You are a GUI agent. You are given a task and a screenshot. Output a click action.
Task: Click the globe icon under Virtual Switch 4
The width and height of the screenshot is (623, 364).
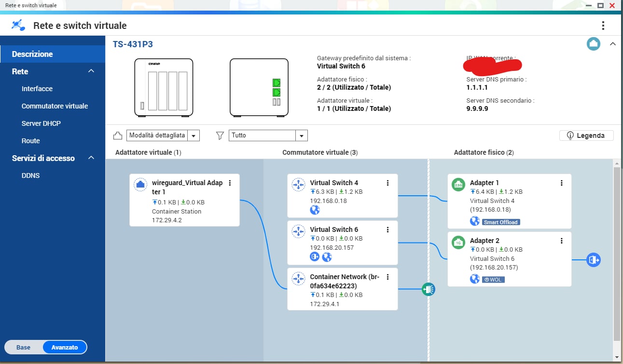(x=315, y=210)
